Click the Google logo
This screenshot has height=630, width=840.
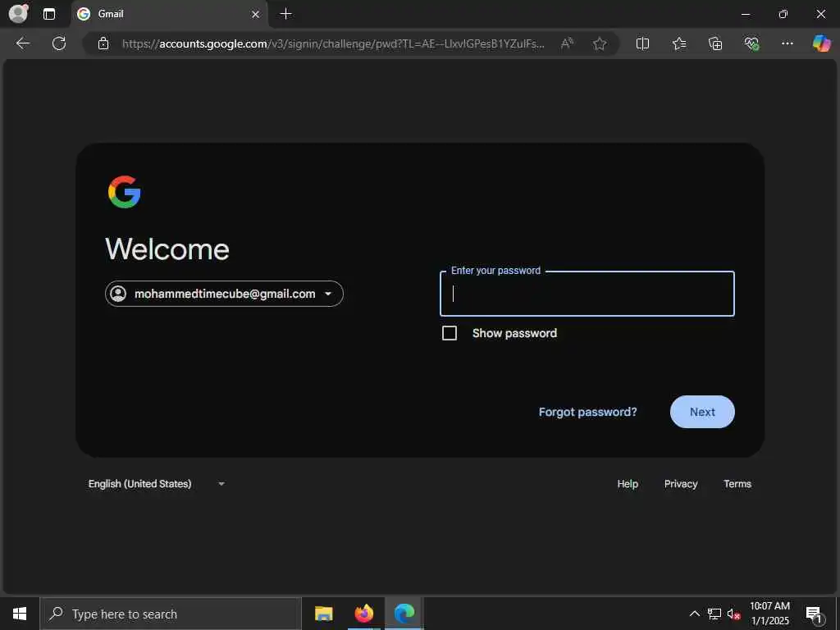125,192
